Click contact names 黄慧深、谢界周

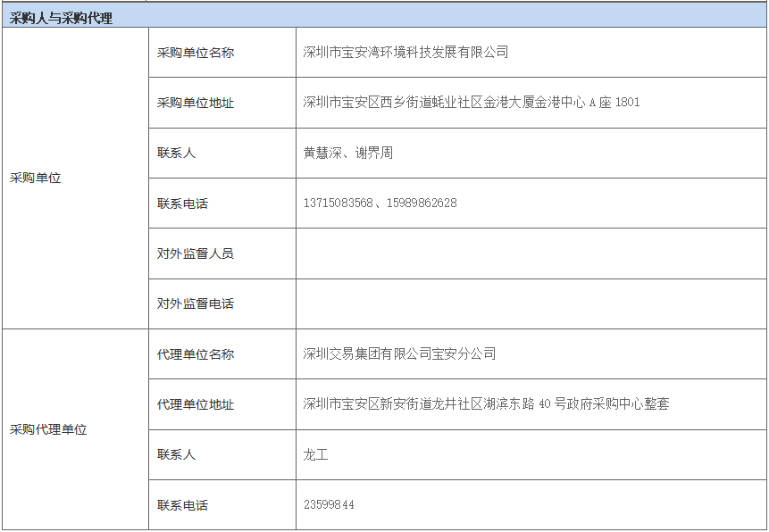(347, 153)
